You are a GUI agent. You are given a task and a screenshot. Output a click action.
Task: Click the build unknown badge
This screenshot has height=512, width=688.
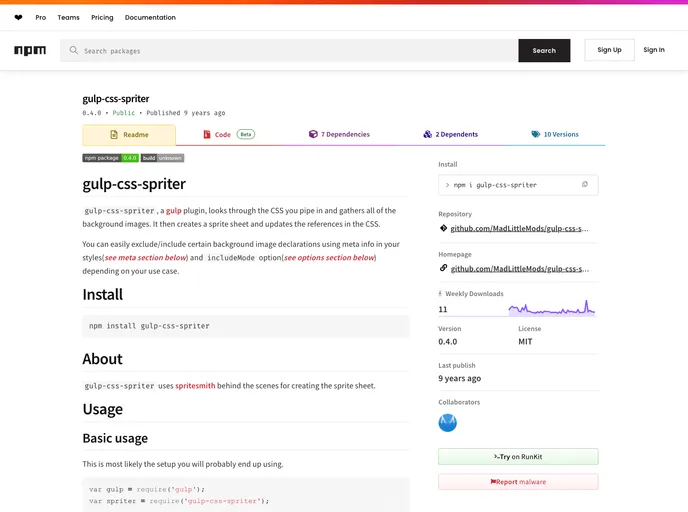click(x=162, y=158)
